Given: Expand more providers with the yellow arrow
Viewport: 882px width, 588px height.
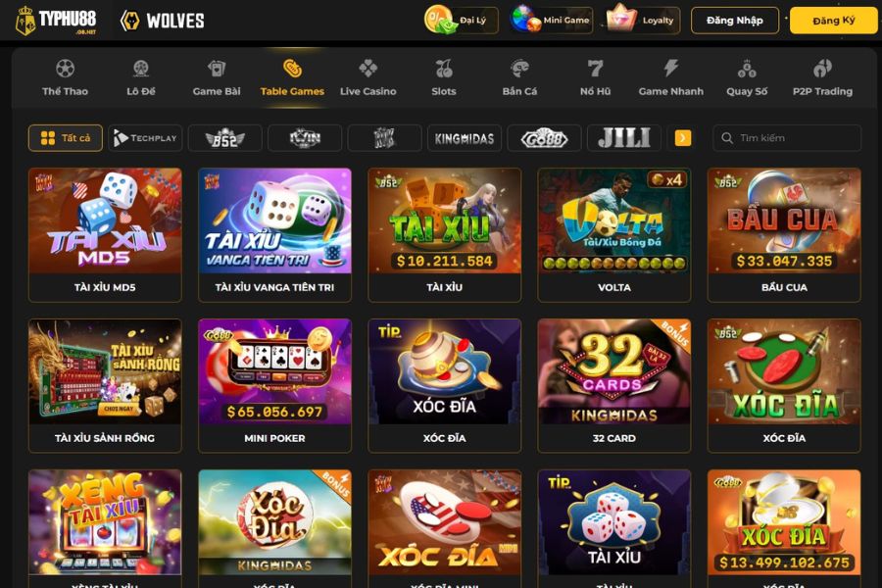Looking at the screenshot, I should coord(683,138).
